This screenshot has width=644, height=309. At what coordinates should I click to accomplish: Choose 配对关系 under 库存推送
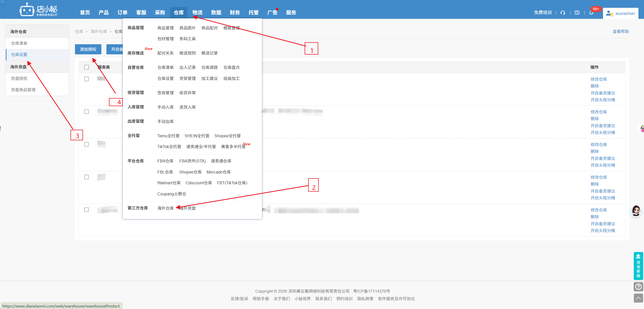pos(166,53)
